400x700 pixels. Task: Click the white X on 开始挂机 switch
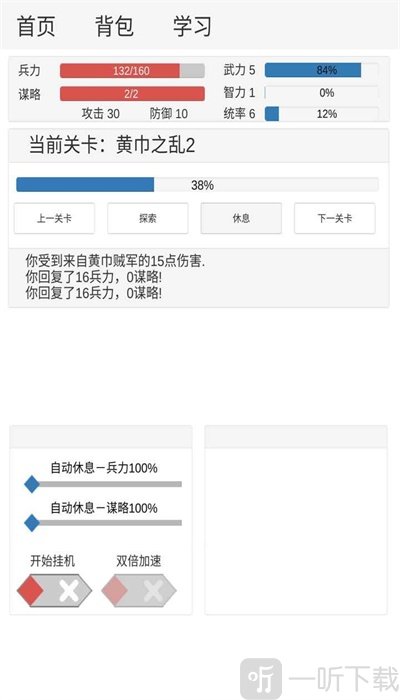click(x=68, y=591)
